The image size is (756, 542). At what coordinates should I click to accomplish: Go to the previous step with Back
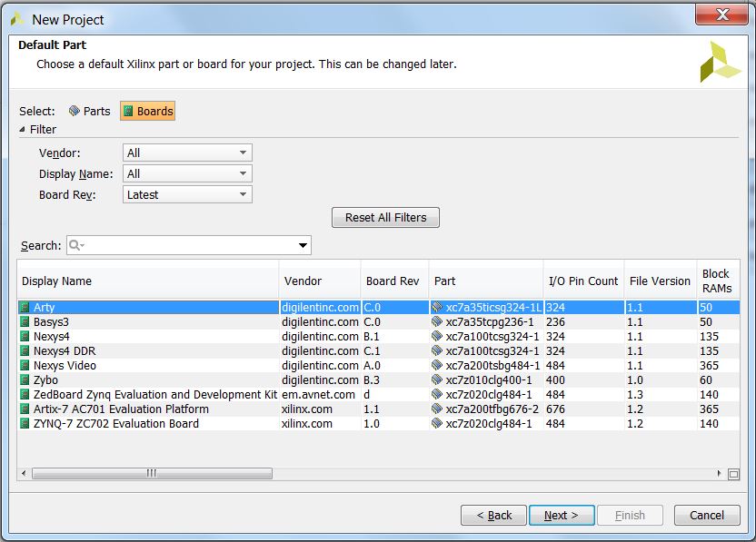coord(494,516)
